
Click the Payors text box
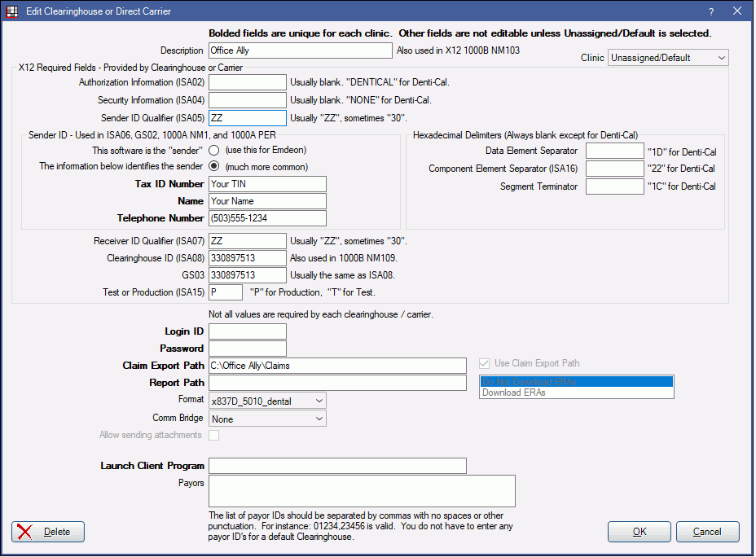click(x=362, y=491)
